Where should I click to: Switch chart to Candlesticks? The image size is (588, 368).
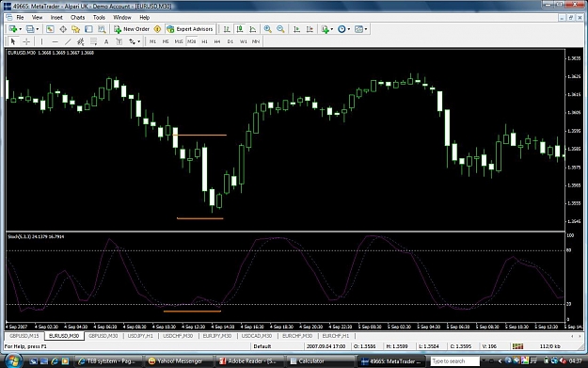click(240, 29)
